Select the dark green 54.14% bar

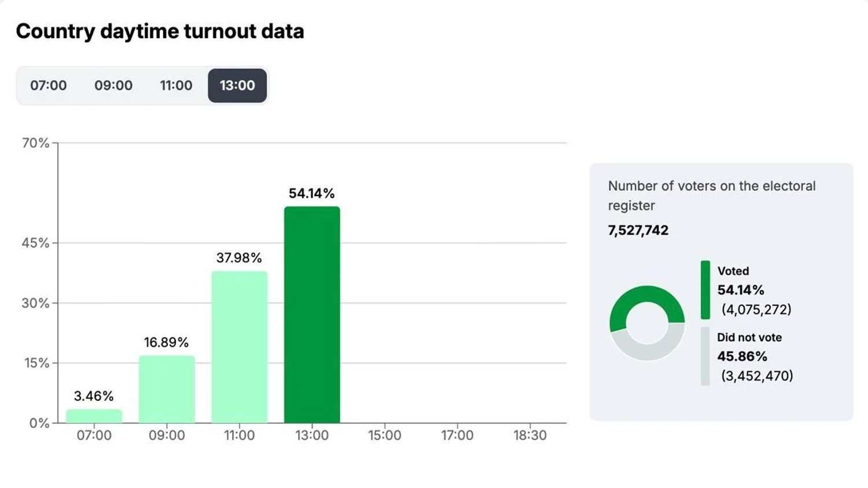[312, 315]
